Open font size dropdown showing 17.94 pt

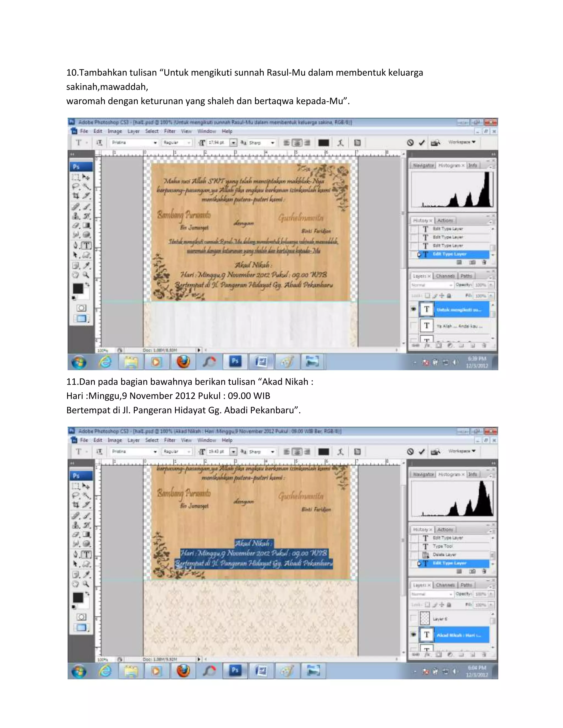[x=233, y=143]
